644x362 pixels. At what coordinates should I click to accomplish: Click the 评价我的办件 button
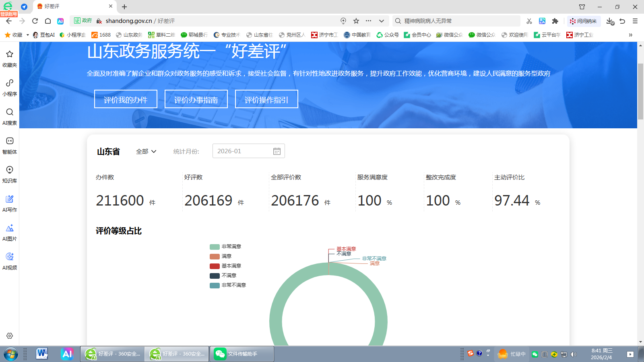[x=126, y=99]
